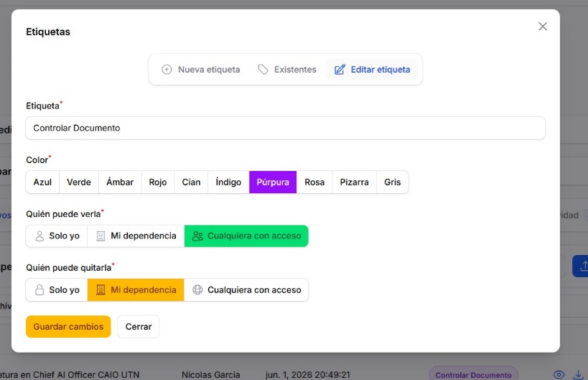Select the Rosa color option
588x380 pixels.
pyautogui.click(x=314, y=182)
